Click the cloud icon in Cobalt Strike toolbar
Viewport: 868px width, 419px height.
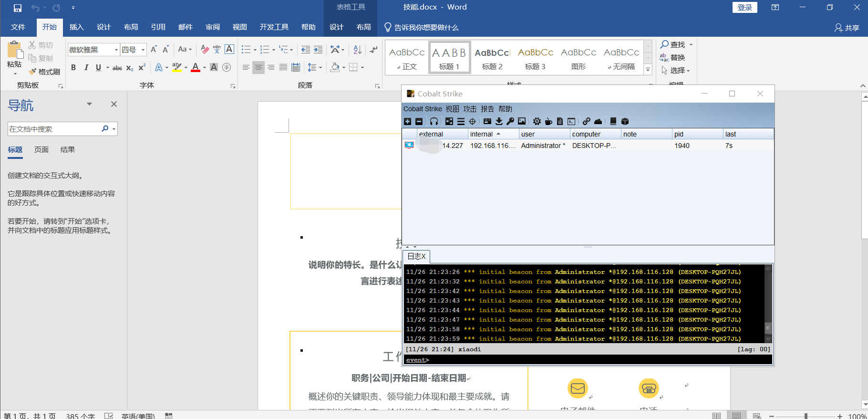click(598, 121)
